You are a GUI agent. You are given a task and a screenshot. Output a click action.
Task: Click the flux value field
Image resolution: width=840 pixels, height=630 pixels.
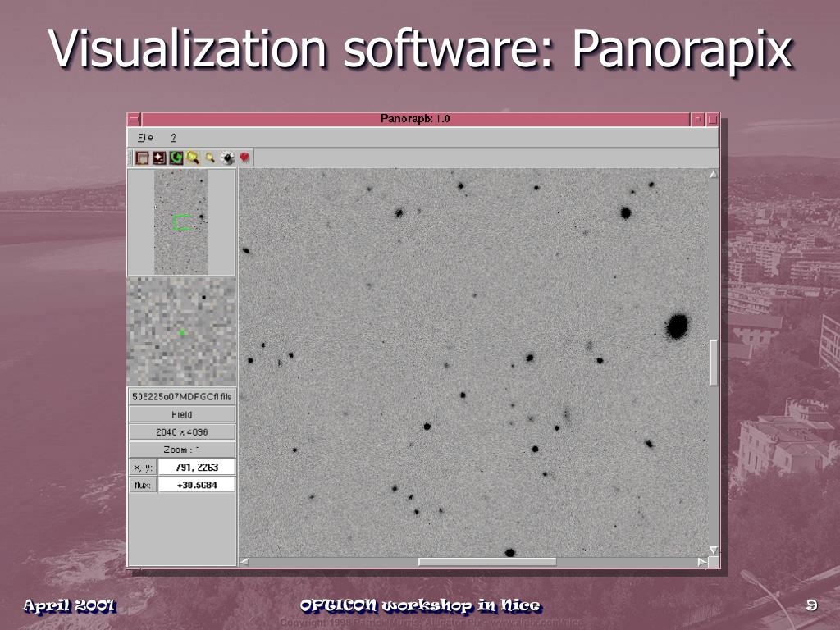(x=197, y=485)
